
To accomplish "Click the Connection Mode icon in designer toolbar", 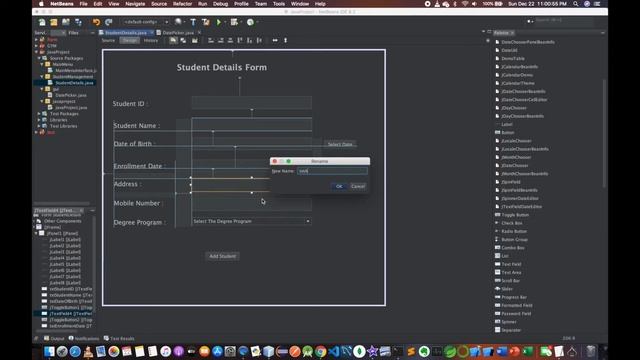I will click(183, 40).
